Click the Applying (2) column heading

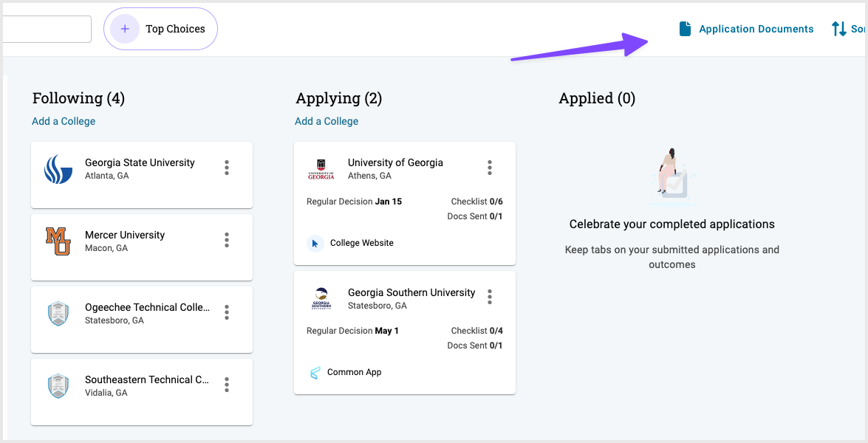[339, 98]
